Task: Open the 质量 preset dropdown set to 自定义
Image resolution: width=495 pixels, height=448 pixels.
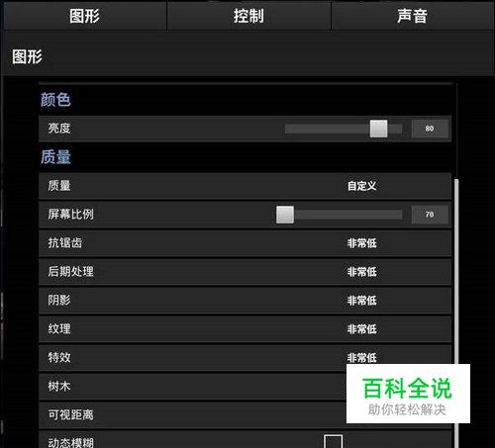Action: click(361, 186)
